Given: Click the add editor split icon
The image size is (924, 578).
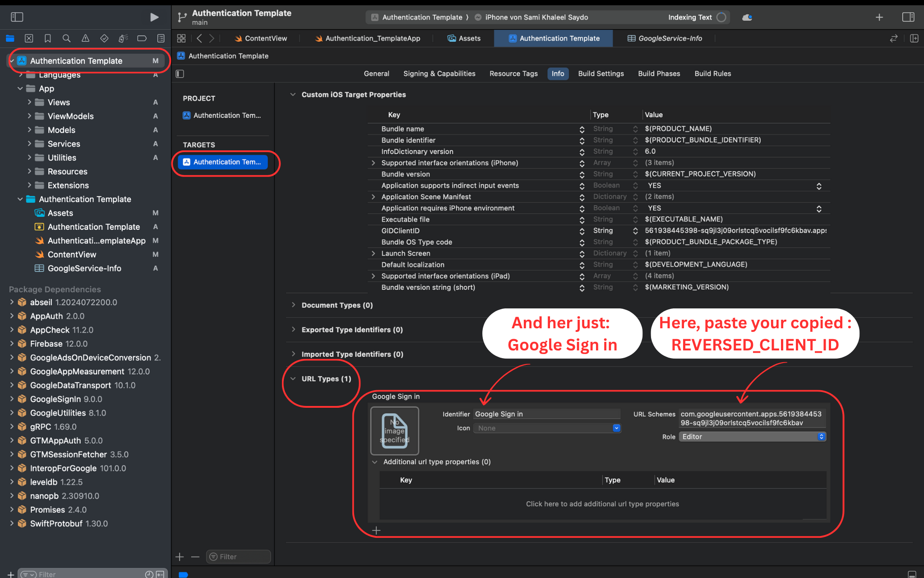Looking at the screenshot, I should click(914, 38).
